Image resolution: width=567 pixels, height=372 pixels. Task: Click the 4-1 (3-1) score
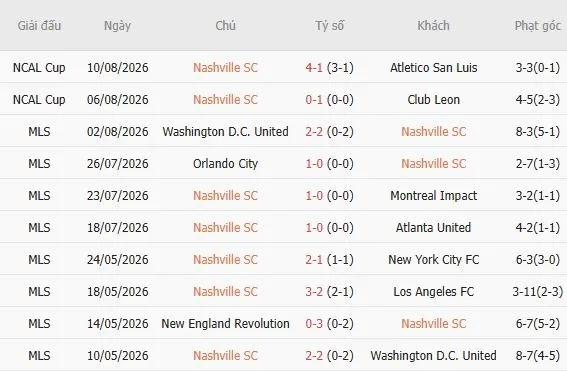pos(329,68)
